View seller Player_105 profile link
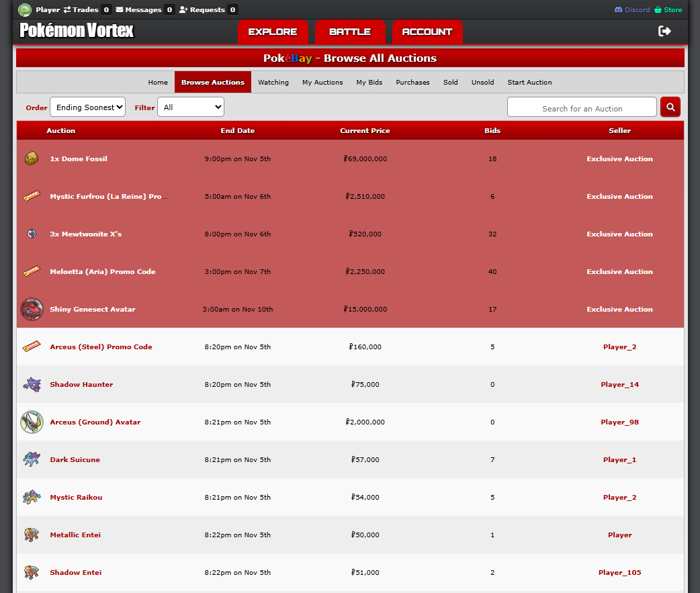 [x=619, y=573]
